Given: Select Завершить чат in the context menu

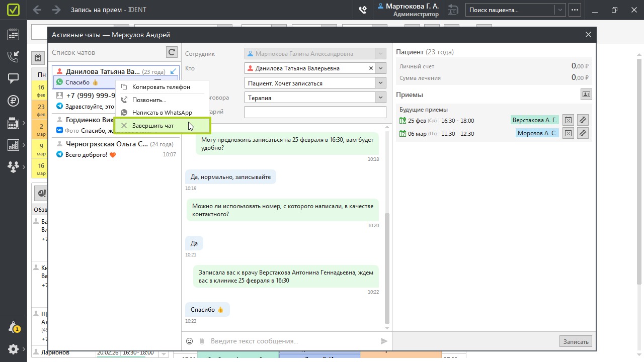Looking at the screenshot, I should pos(153,126).
